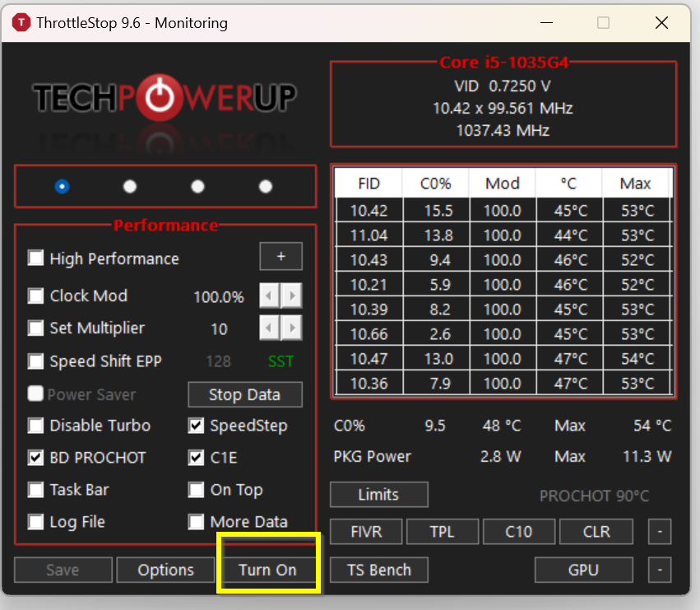This screenshot has width=700, height=610.
Task: Click the FID cell showing 11.04
Action: (369, 235)
